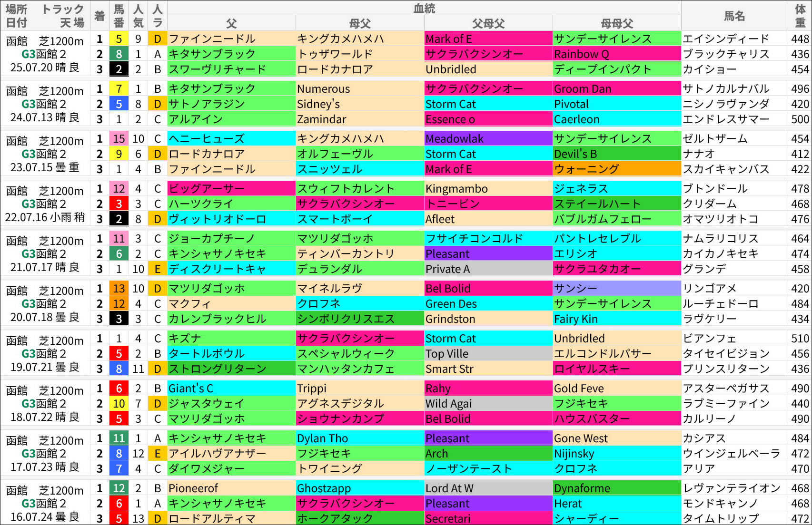812x525 pixels.
Task: Click the Nijinsky cell
Action: pyautogui.click(x=617, y=453)
